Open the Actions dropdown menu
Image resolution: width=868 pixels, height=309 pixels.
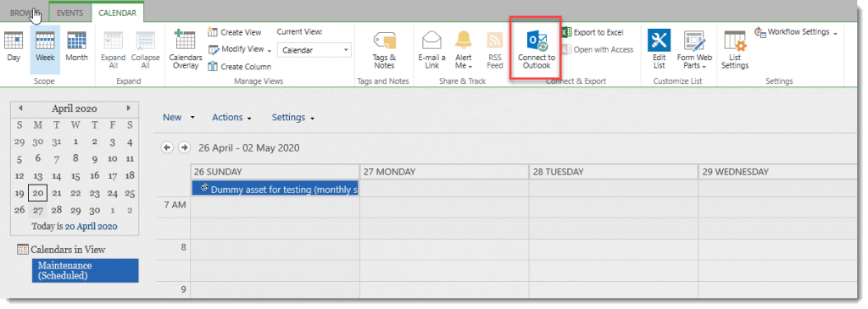(232, 118)
